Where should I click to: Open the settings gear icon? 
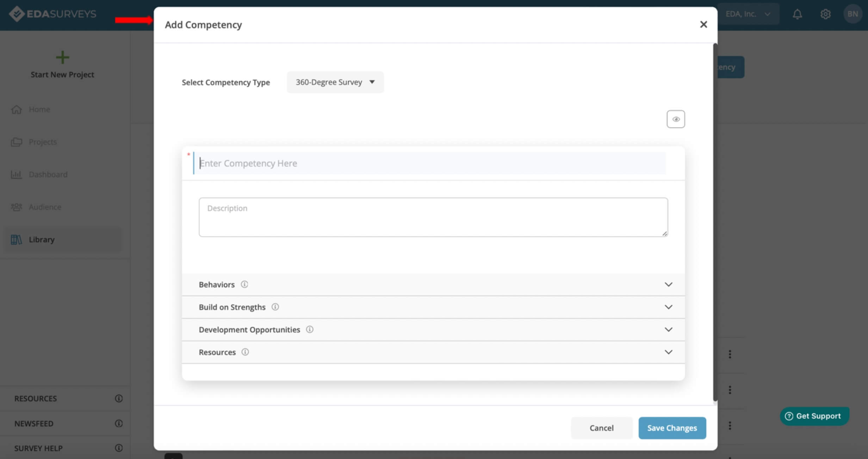[825, 14]
